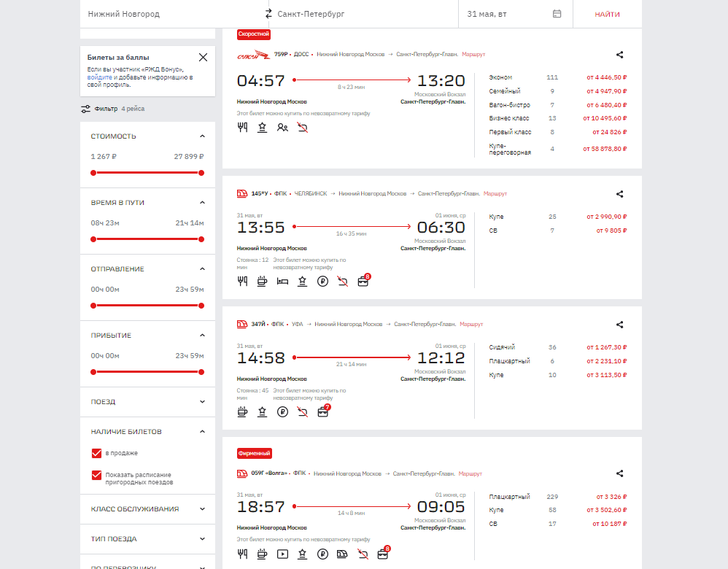
Task: Share train 759Р Сапсан
Action: (619, 55)
